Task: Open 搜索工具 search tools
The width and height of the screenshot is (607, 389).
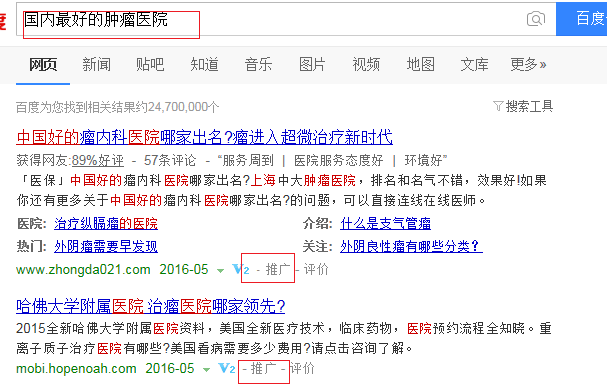Action: (529, 106)
